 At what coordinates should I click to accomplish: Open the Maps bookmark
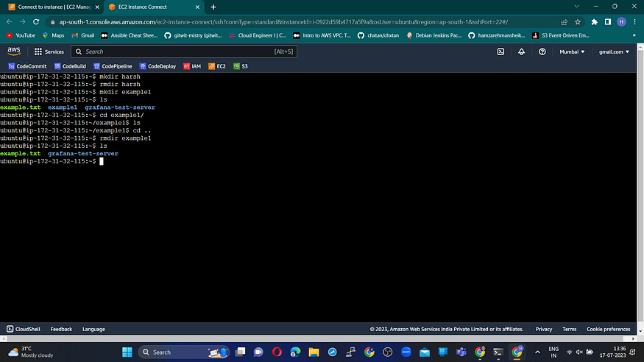[54, 35]
